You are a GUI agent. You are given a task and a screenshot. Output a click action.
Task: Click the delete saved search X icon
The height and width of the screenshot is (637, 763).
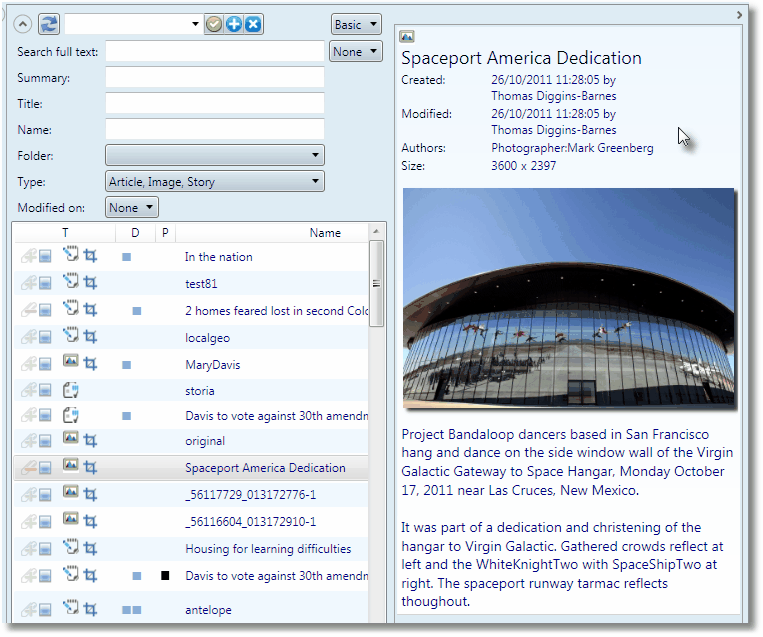coord(254,24)
